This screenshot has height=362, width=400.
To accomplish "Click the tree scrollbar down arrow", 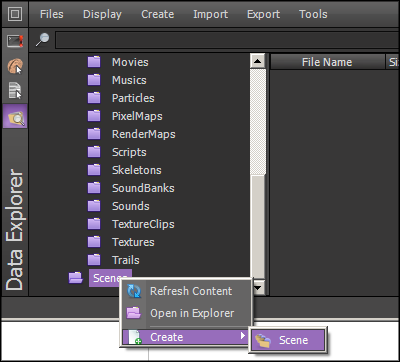I will [x=259, y=287].
